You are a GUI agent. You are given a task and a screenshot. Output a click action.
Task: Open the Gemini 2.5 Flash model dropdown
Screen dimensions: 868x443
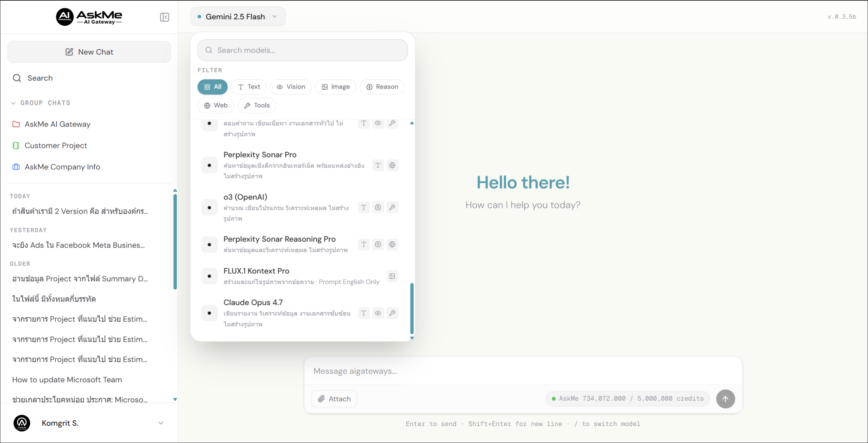tap(238, 17)
